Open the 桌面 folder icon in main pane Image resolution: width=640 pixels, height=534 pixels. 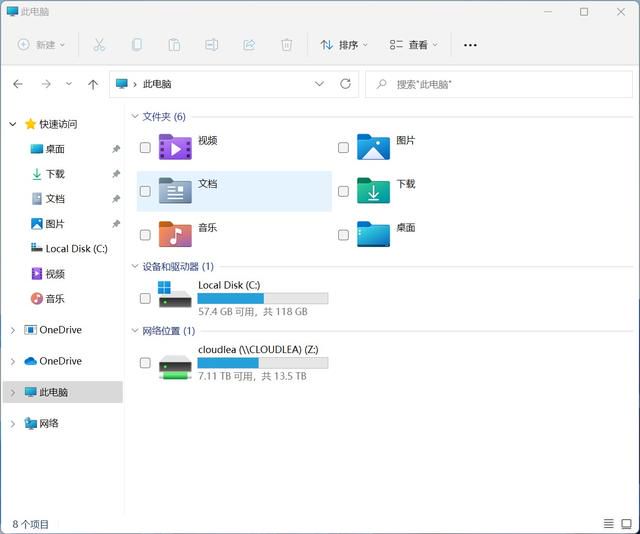[x=373, y=234]
